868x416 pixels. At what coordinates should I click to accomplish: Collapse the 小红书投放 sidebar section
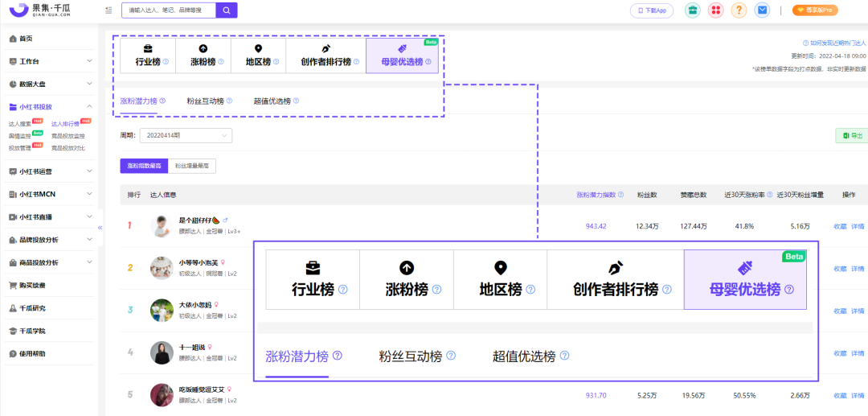tap(51, 106)
